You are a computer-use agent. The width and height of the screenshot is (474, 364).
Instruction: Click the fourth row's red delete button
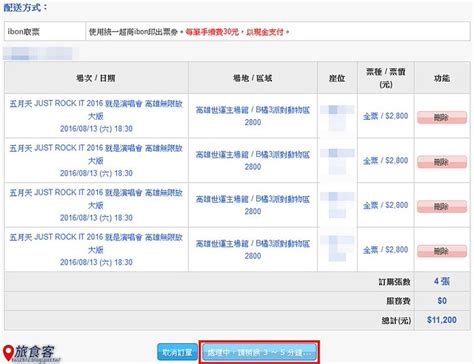coord(442,251)
